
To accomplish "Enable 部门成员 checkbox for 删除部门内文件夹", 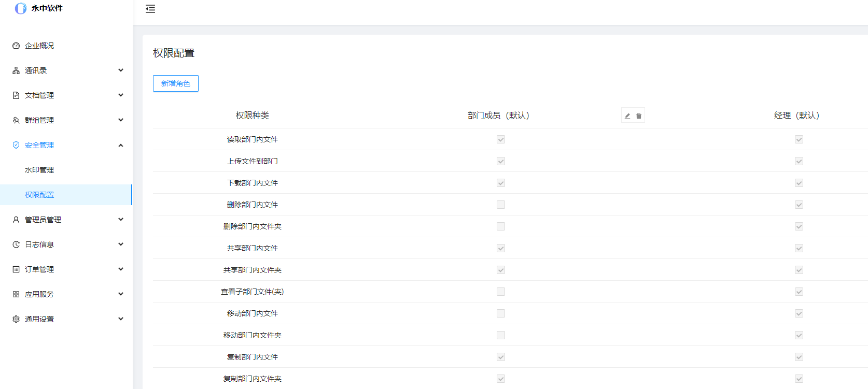I will (x=501, y=226).
